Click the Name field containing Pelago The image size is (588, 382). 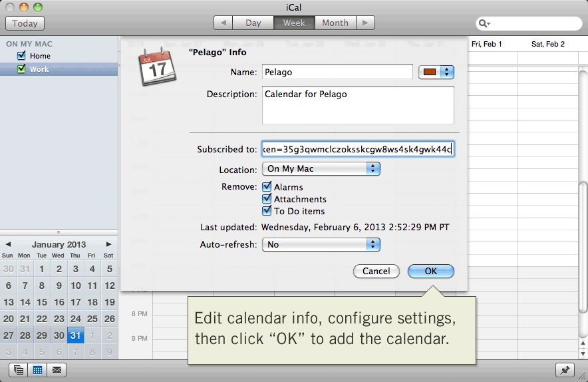(x=337, y=72)
